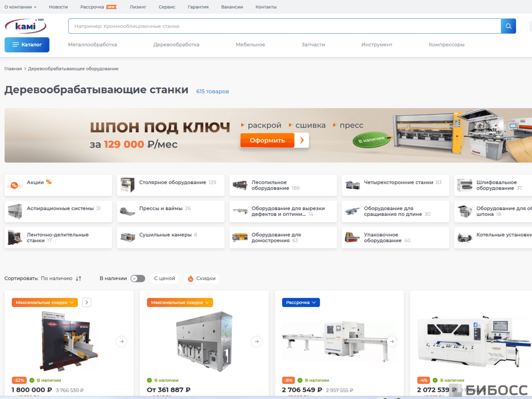The image size is (532, 399).
Task: Click the small chevron beside first Максимальные скидки badge
Action: pos(87,303)
